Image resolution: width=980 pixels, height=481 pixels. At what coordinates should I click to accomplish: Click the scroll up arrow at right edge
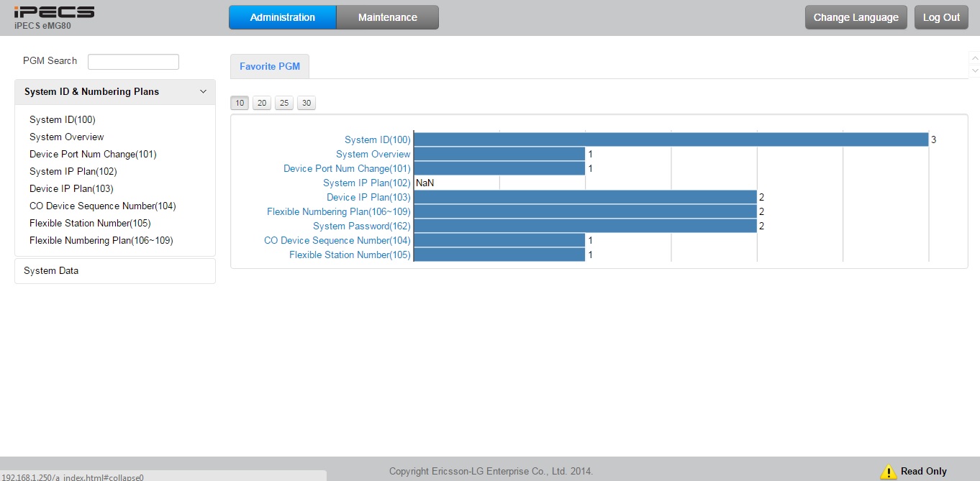[974, 58]
